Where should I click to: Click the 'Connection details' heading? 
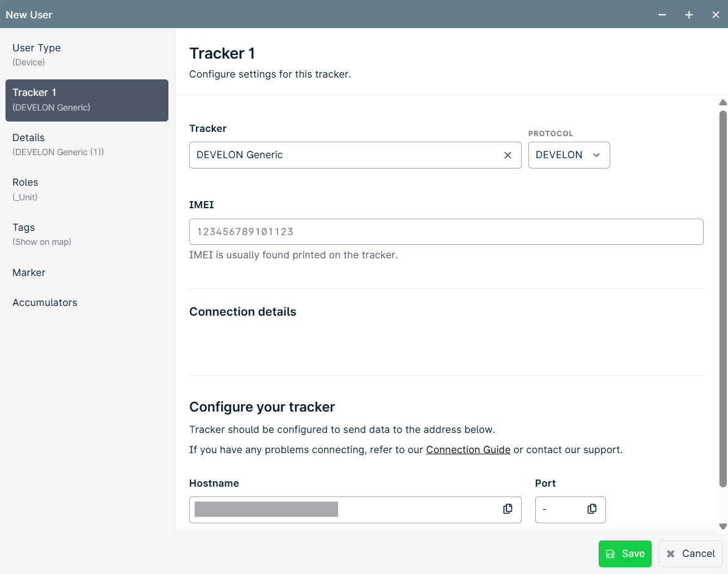point(243,312)
